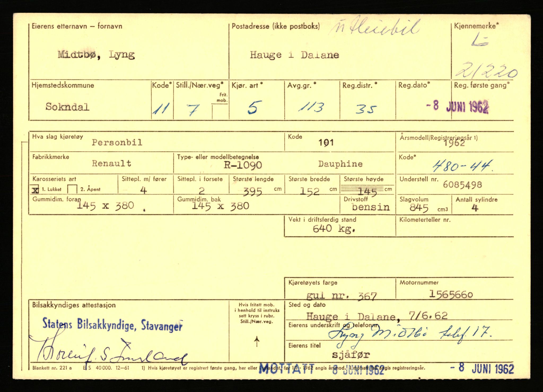Click the Motornummer '1565660'
Screen dimensions: 543x392
click(x=451, y=294)
